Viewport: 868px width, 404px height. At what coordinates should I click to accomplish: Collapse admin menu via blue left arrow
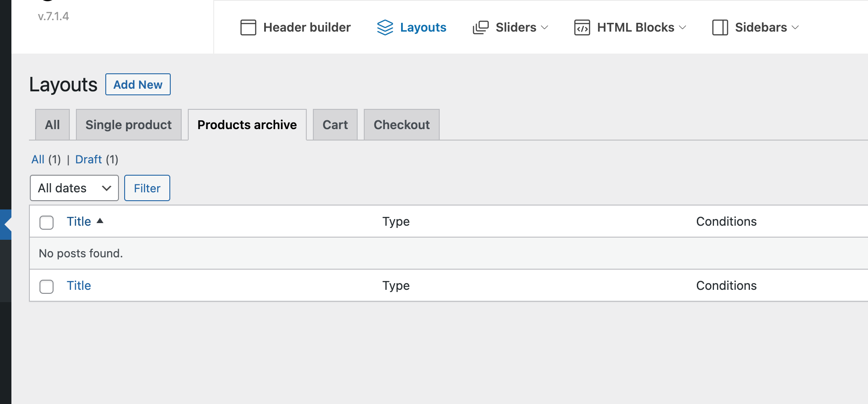point(6,224)
